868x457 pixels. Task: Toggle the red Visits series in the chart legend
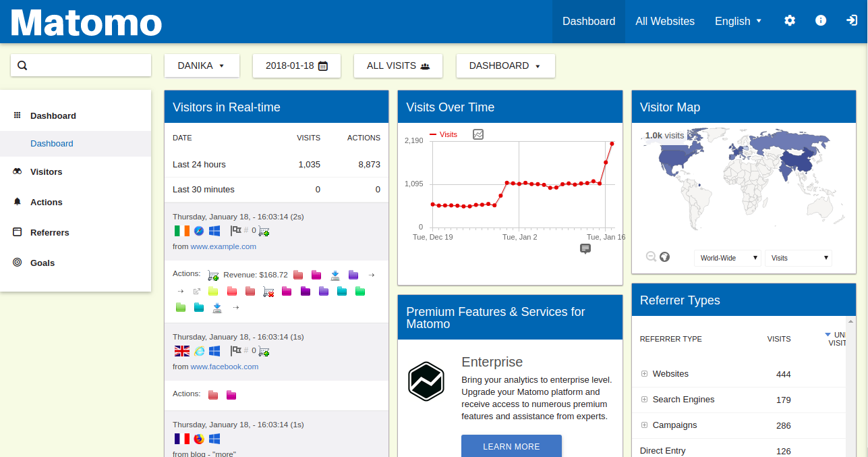(444, 134)
